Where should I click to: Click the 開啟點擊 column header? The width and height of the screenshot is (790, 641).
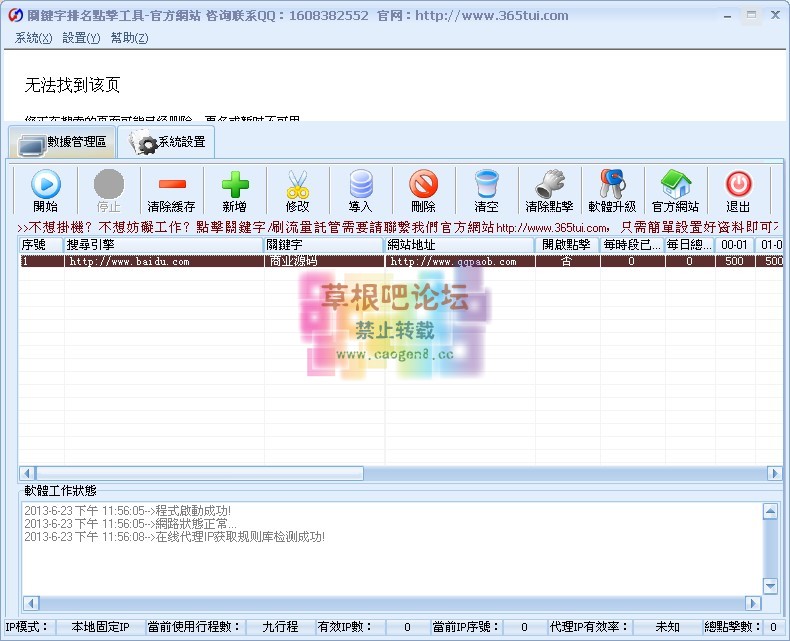(x=567, y=245)
